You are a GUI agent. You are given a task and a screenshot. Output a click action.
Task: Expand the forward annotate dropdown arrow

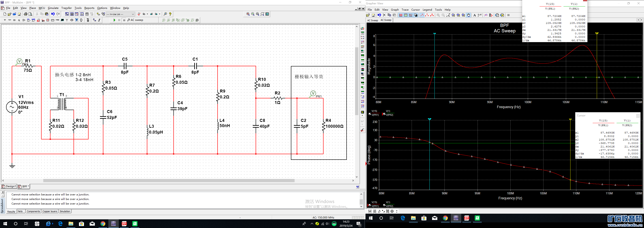click(x=159, y=14)
